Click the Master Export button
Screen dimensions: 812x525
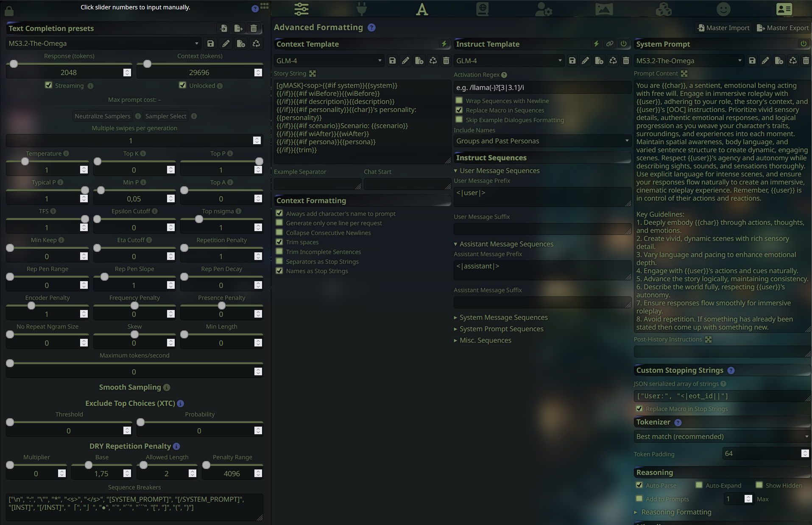(x=783, y=28)
